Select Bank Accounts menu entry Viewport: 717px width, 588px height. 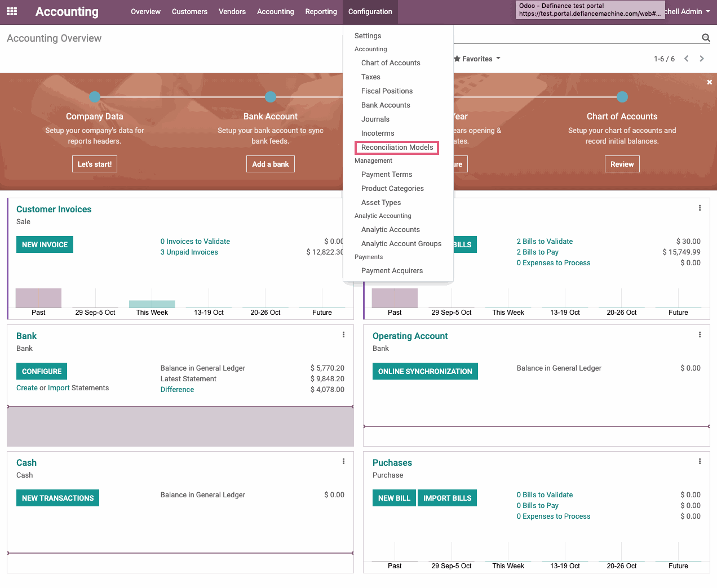pos(386,105)
